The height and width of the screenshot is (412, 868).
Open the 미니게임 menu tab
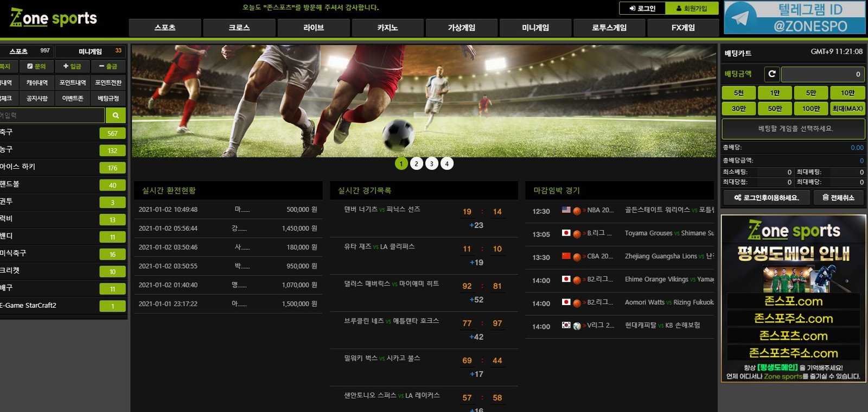coord(535,27)
